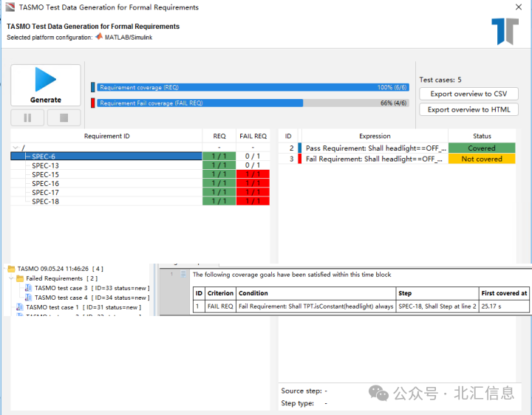The width and height of the screenshot is (532, 415).
Task: Click the TASMO test case 3 icon
Action: click(x=29, y=288)
